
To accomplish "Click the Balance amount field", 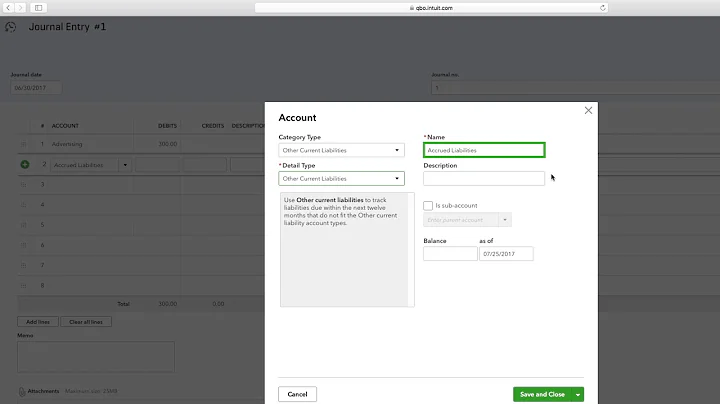I will coord(450,253).
